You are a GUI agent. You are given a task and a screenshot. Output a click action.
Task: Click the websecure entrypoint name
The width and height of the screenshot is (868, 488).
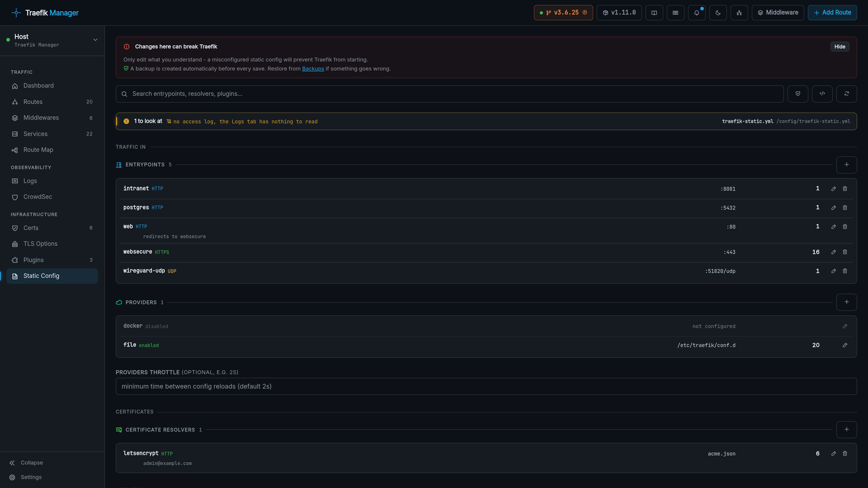[137, 252]
